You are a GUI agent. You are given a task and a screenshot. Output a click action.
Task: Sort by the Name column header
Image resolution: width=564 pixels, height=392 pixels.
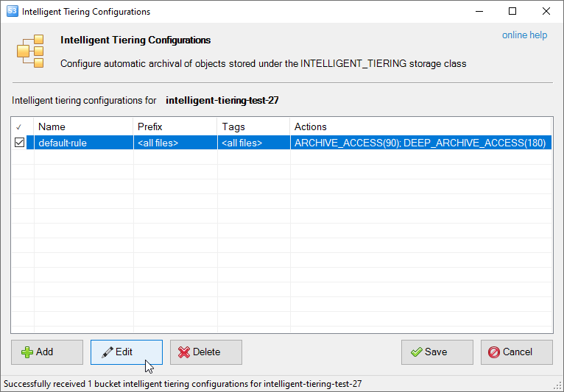(83, 126)
